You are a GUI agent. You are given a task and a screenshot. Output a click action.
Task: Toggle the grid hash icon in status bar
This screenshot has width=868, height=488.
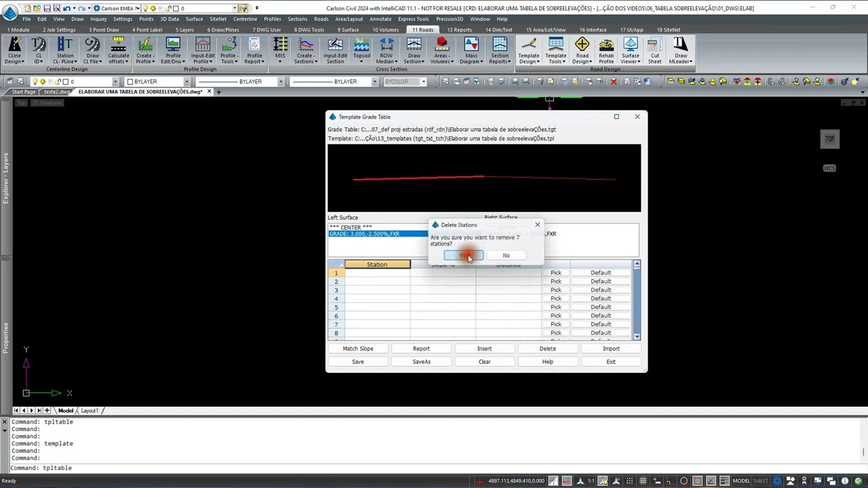643,481
